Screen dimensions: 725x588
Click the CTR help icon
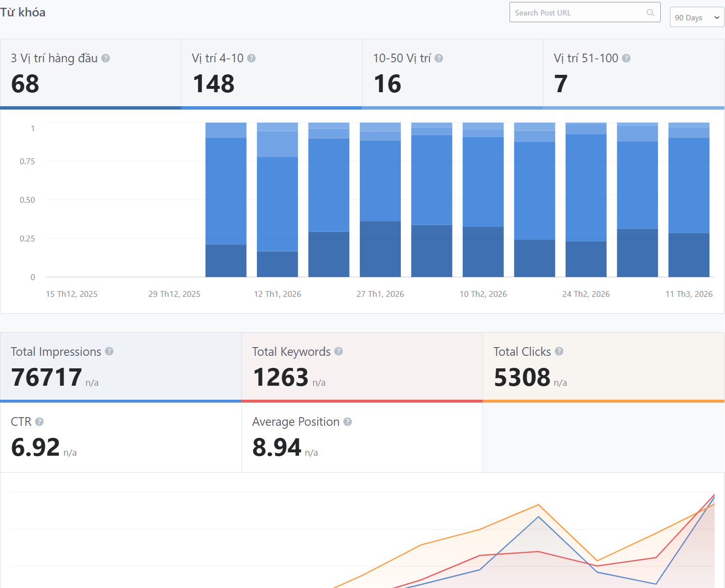pos(40,422)
